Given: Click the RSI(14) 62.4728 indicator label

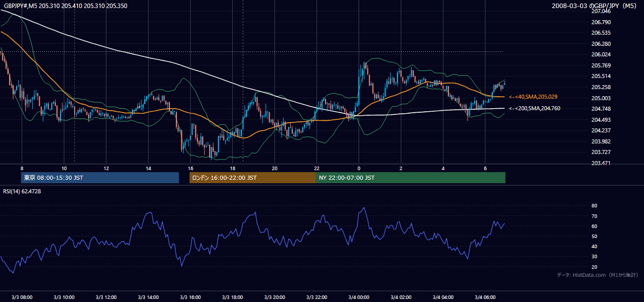Looking at the screenshot, I should tap(22, 191).
